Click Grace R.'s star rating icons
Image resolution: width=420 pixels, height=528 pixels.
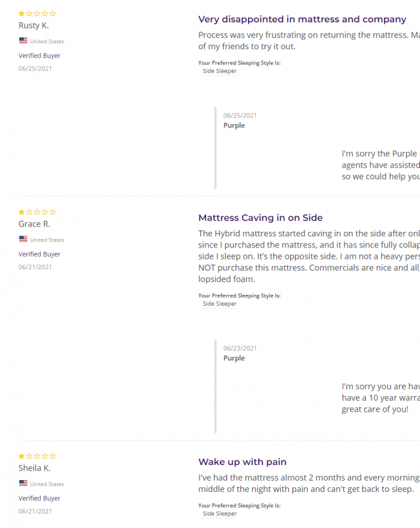click(x=37, y=212)
